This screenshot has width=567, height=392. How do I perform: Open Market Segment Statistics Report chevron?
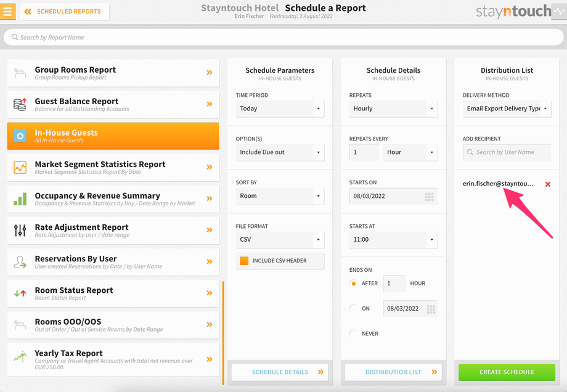(x=210, y=166)
